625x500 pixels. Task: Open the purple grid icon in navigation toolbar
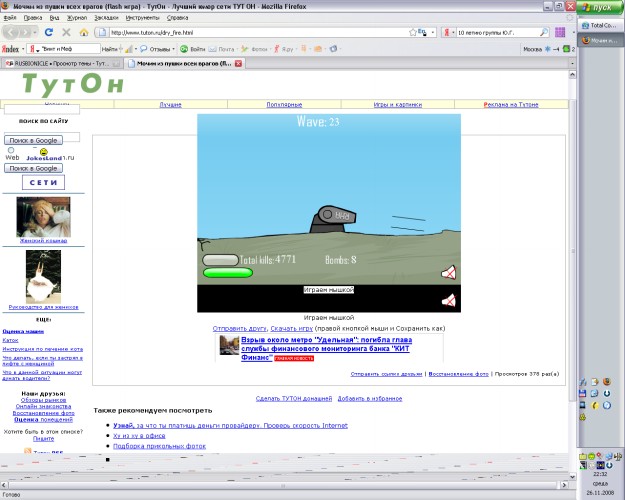[x=560, y=32]
